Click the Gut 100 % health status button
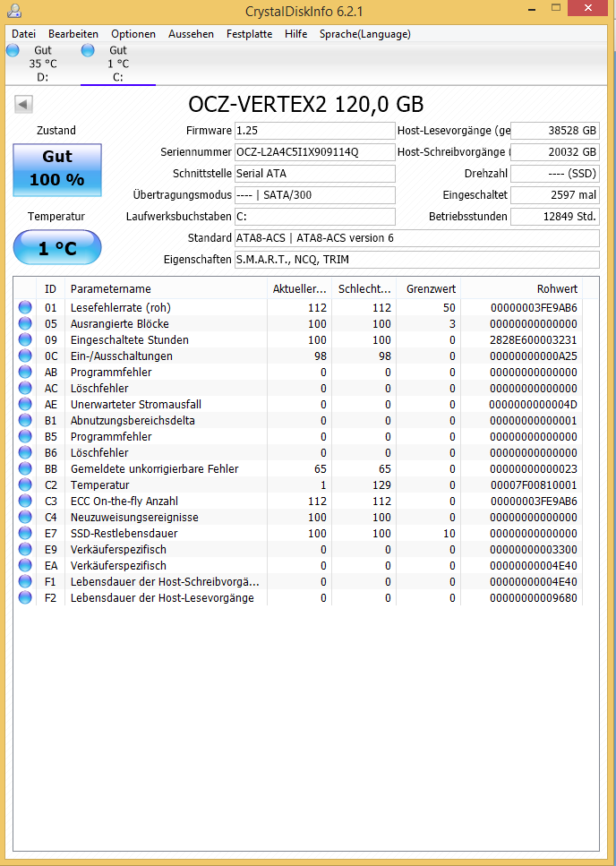The height and width of the screenshot is (866, 616). click(x=57, y=170)
